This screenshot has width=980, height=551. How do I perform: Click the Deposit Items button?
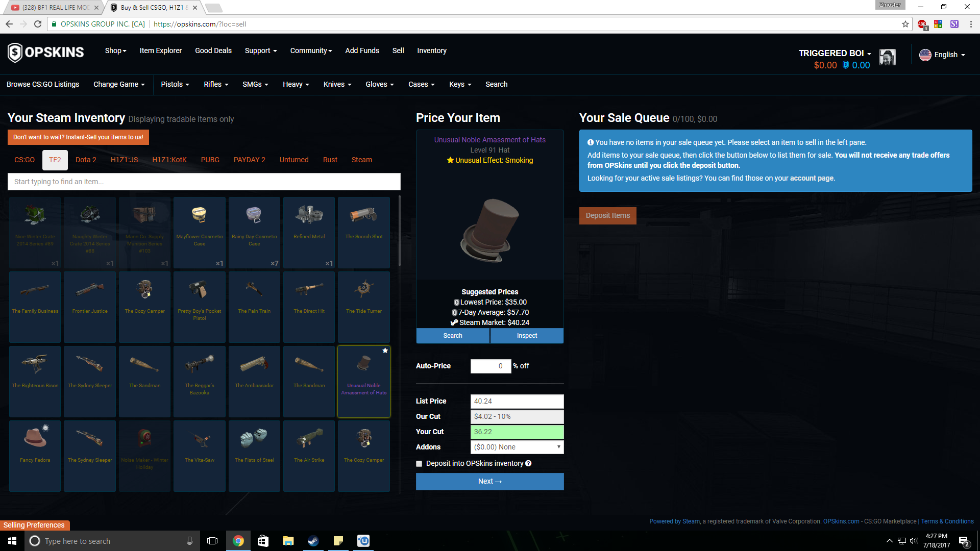click(608, 215)
